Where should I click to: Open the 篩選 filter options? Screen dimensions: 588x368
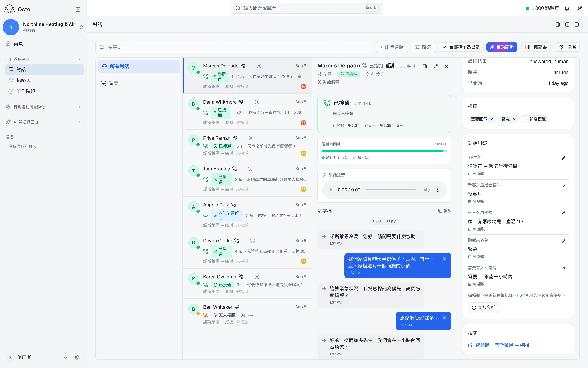(423, 47)
